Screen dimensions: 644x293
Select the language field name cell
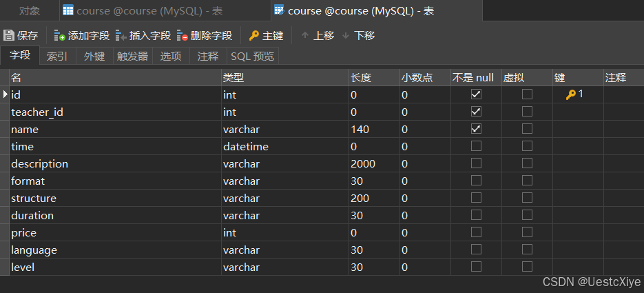pyautogui.click(x=115, y=250)
